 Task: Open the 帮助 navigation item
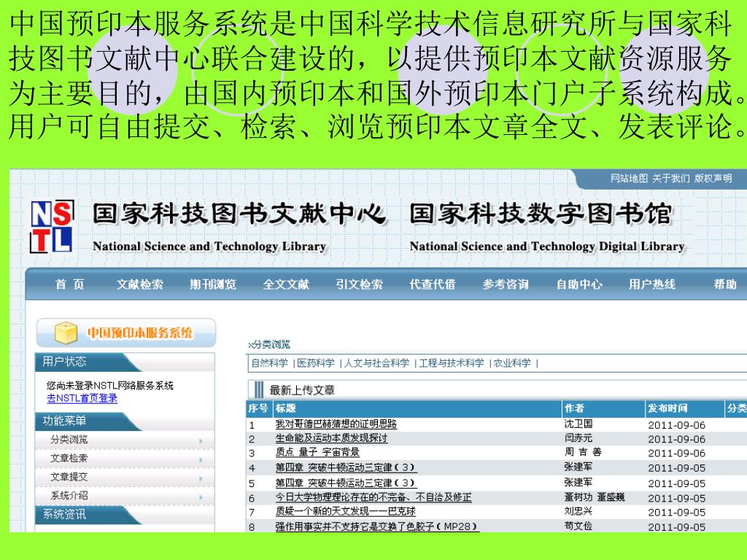click(725, 284)
